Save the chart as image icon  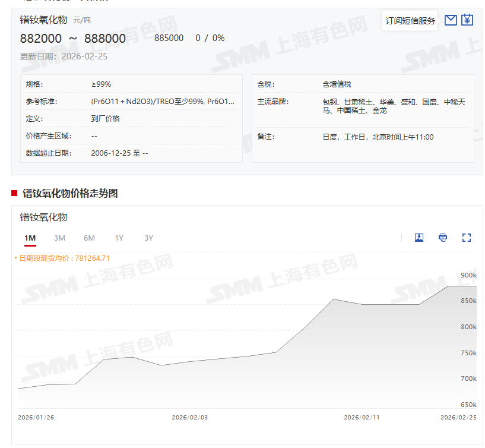pos(419,238)
